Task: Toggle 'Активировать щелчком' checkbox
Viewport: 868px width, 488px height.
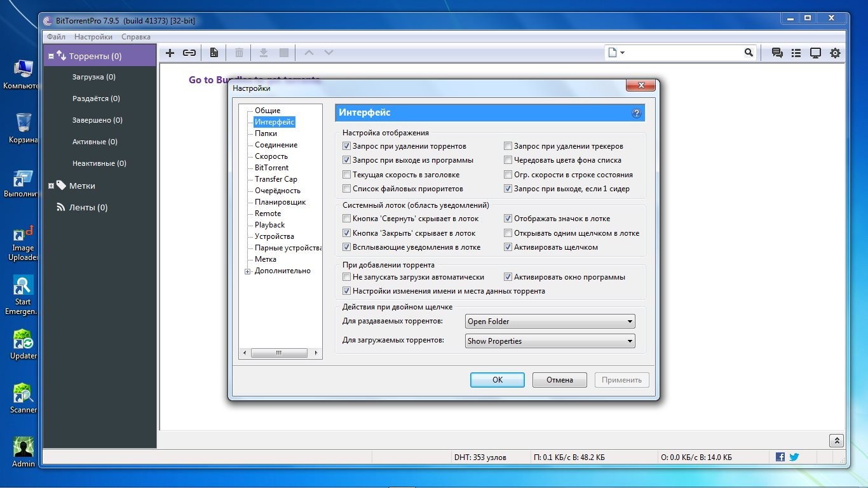Action: [x=508, y=247]
